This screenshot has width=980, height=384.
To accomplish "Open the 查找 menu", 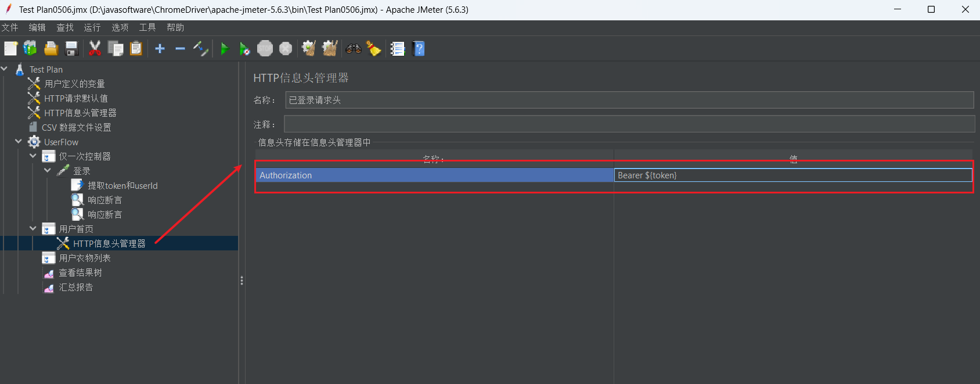I will click(65, 28).
